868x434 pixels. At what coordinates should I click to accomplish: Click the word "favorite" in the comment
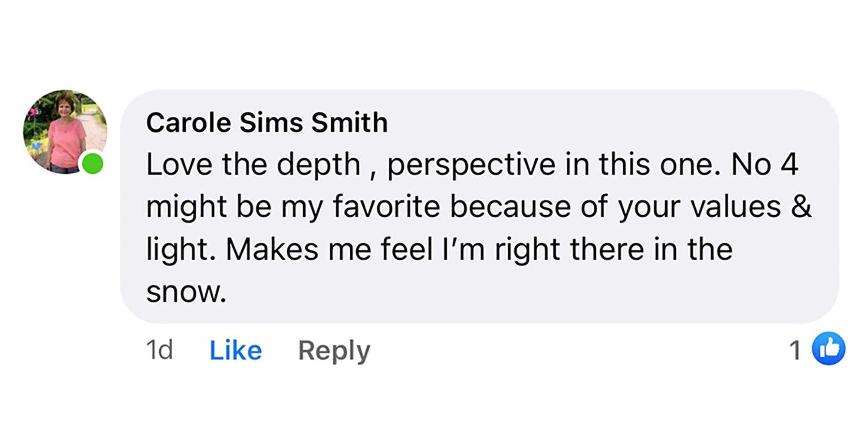coord(387,206)
